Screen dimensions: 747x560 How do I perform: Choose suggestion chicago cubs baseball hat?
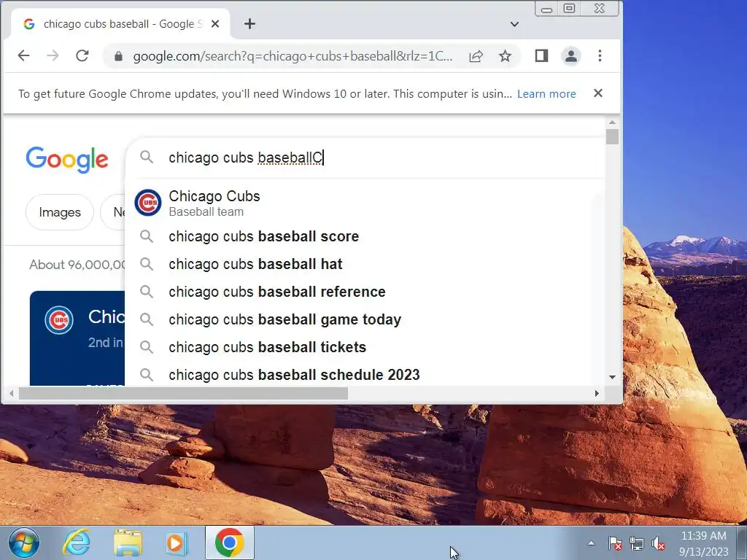(x=365, y=264)
